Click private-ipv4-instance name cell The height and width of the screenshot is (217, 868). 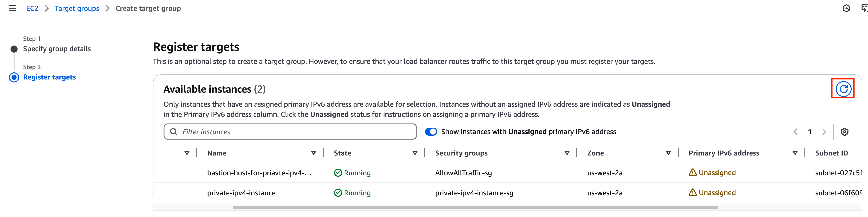(241, 193)
